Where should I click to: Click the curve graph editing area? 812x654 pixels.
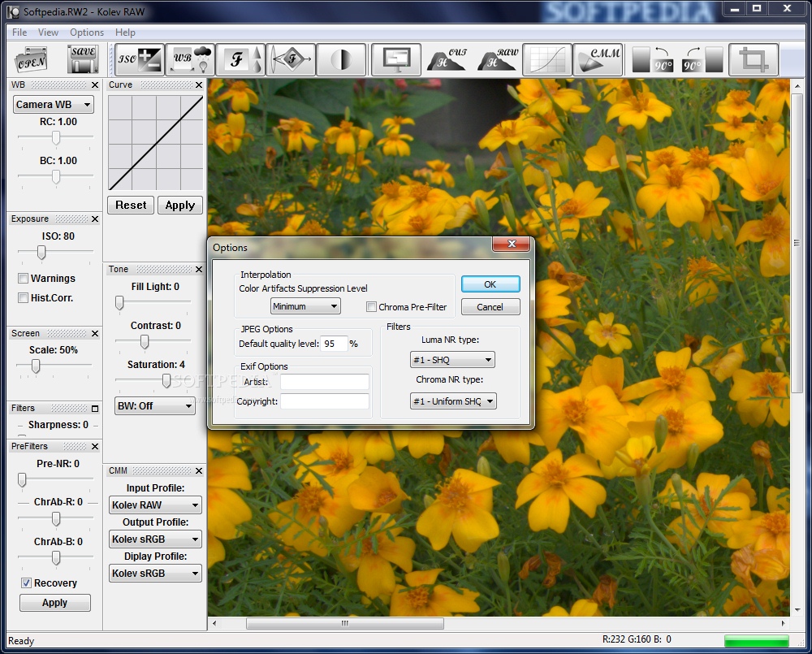pyautogui.click(x=155, y=142)
